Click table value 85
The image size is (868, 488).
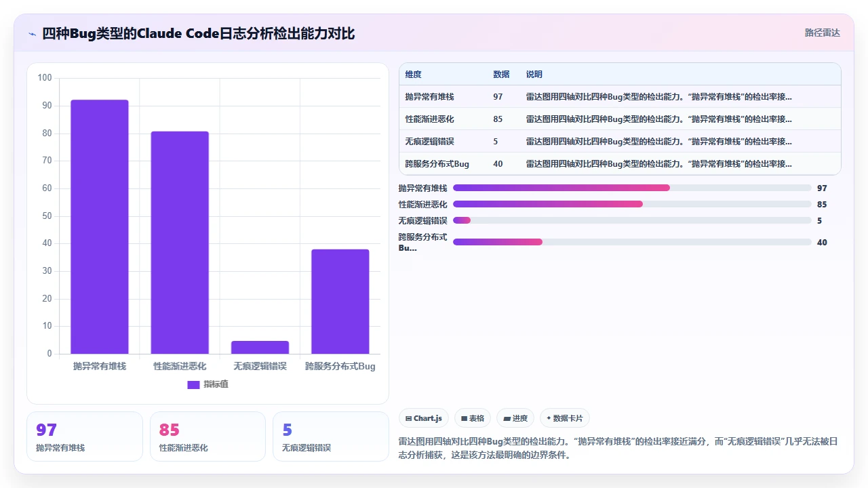point(498,119)
